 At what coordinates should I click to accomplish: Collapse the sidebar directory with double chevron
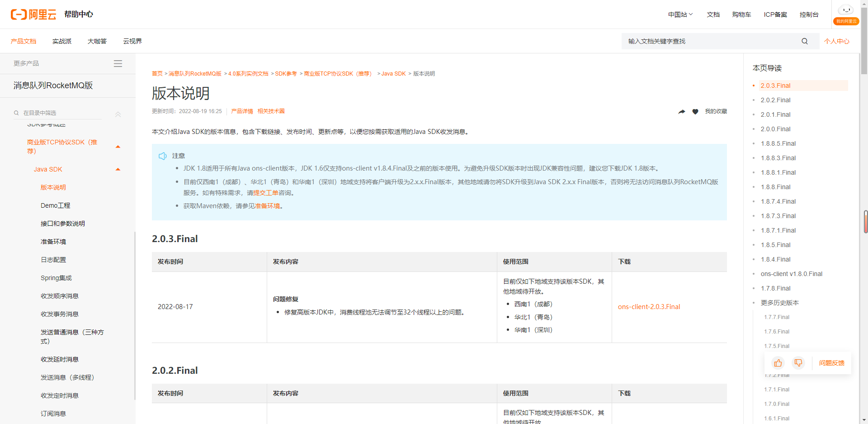(x=118, y=114)
